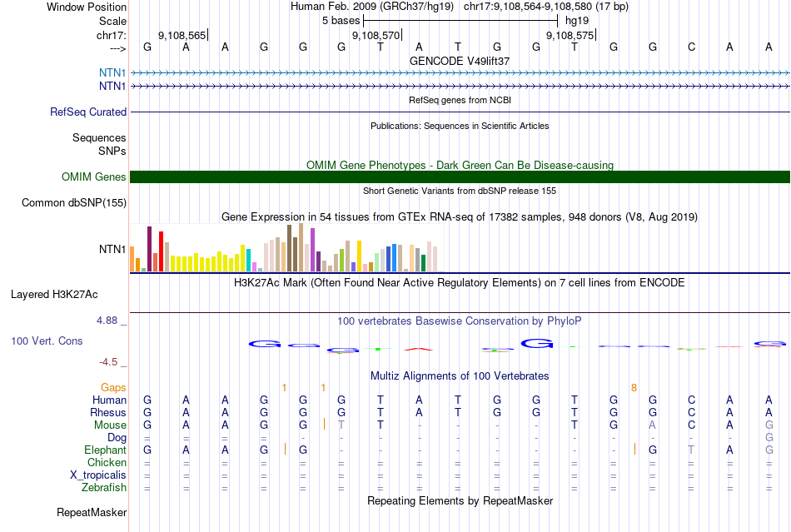This screenshot has width=791, height=532.
Task: Click the X_tropicalis alignment row label
Action: pos(98,475)
